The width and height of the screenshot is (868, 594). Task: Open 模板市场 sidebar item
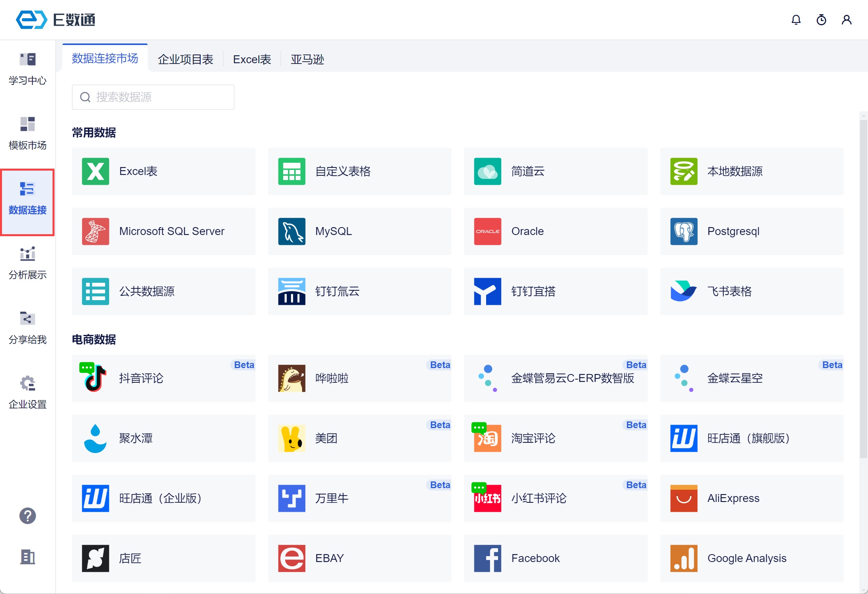click(28, 133)
